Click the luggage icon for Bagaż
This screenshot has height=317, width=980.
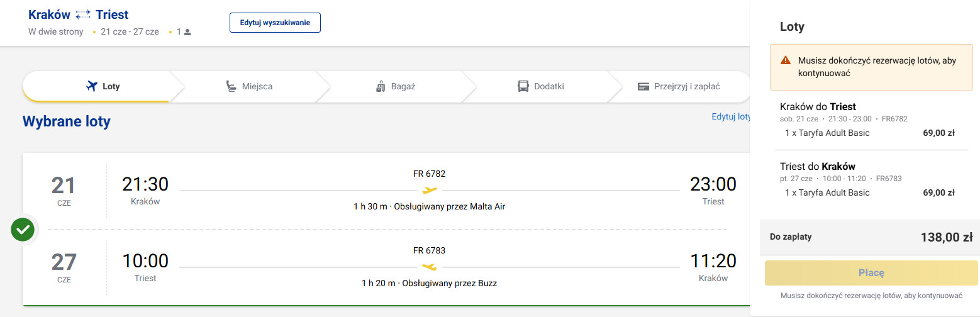pos(380,86)
